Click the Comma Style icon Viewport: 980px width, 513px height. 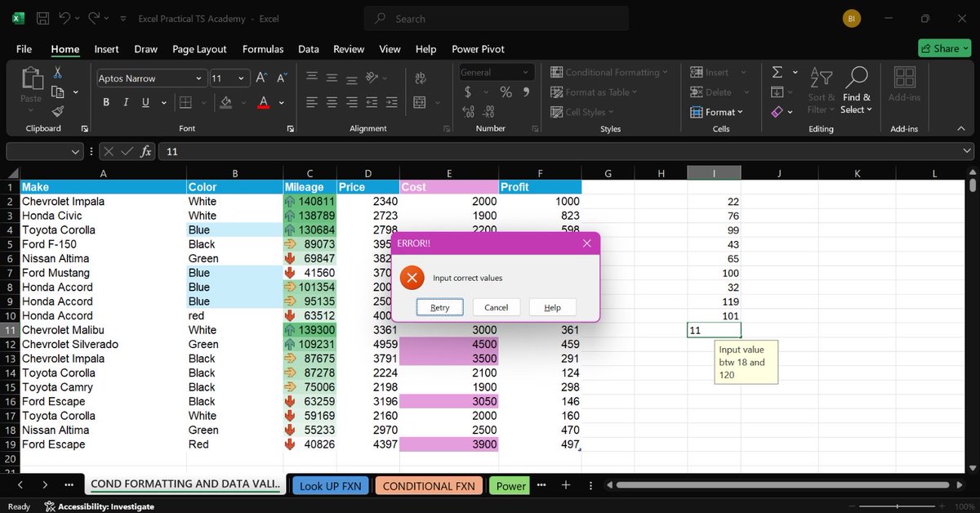pos(527,92)
